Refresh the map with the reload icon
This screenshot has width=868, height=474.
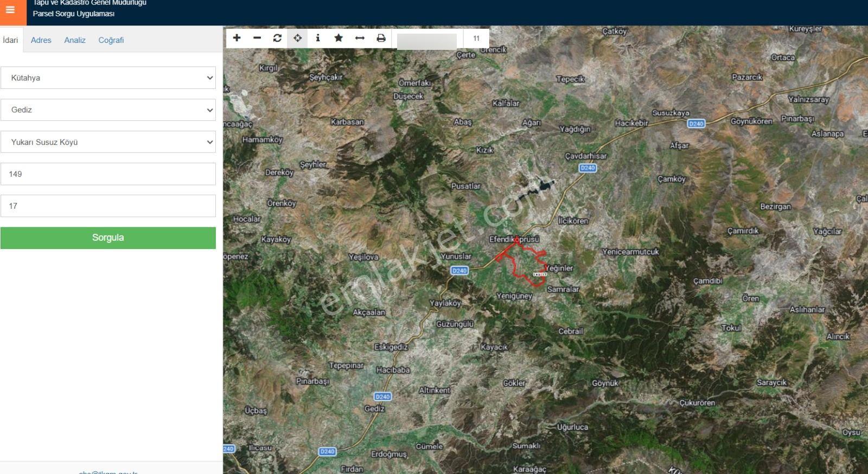(277, 38)
